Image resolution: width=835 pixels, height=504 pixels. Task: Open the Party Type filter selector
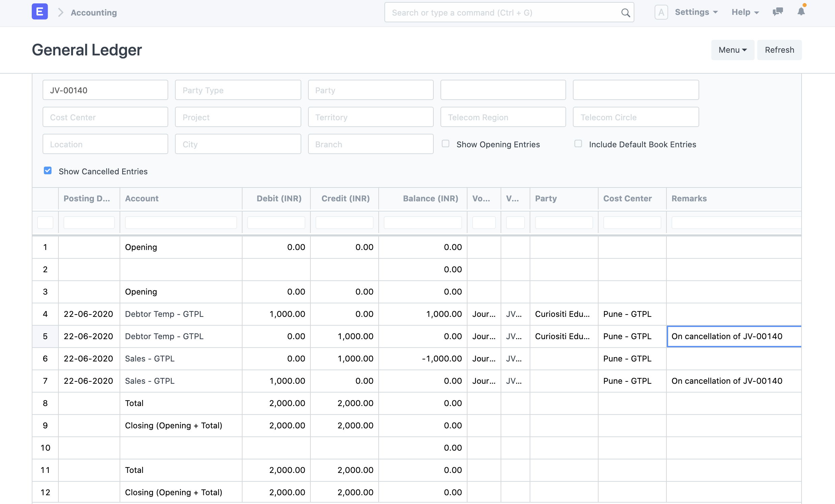click(x=237, y=90)
